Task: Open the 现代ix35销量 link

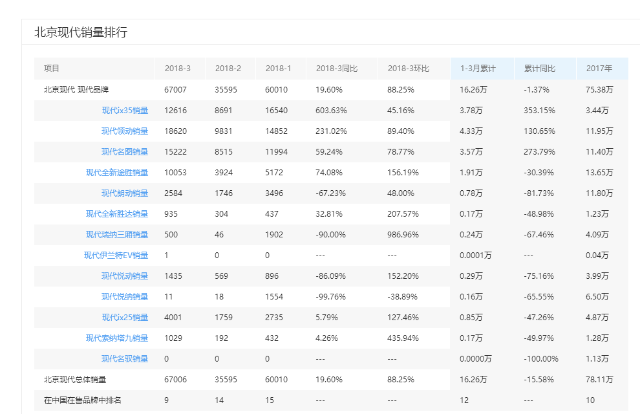Action: 125,110
